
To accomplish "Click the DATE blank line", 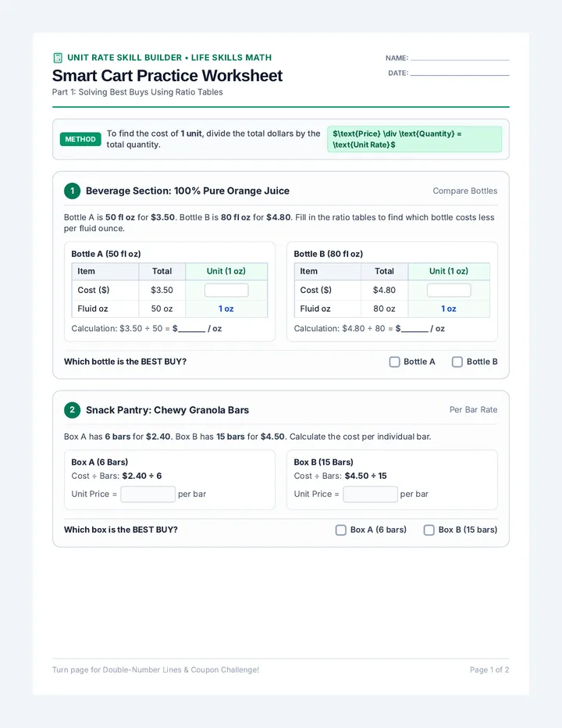I will tap(460, 74).
